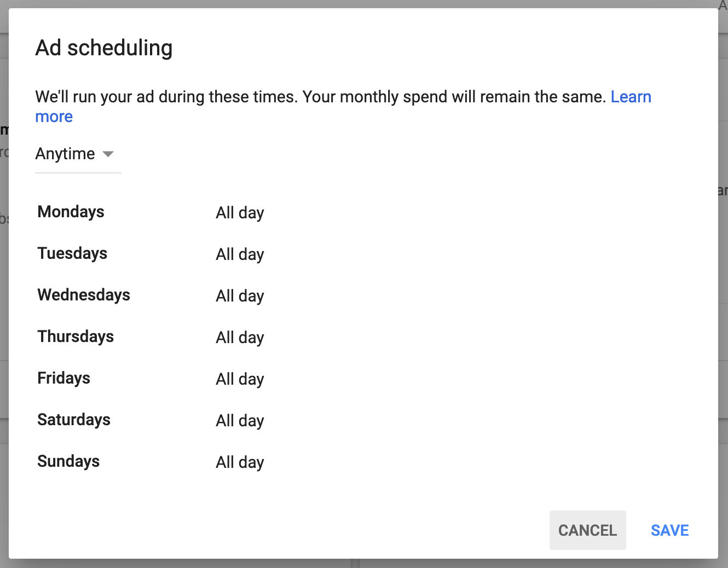Select the Mondays row label

coord(71,212)
